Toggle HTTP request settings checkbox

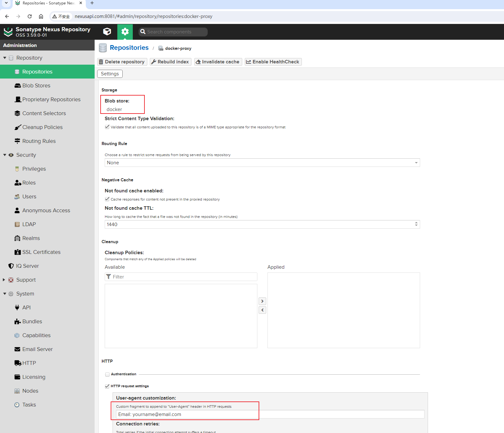(107, 386)
